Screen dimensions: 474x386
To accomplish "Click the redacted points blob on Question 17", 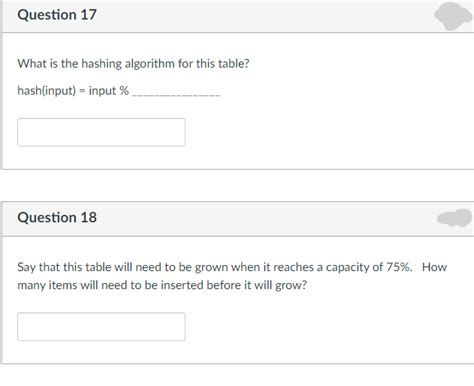I will pos(453,16).
